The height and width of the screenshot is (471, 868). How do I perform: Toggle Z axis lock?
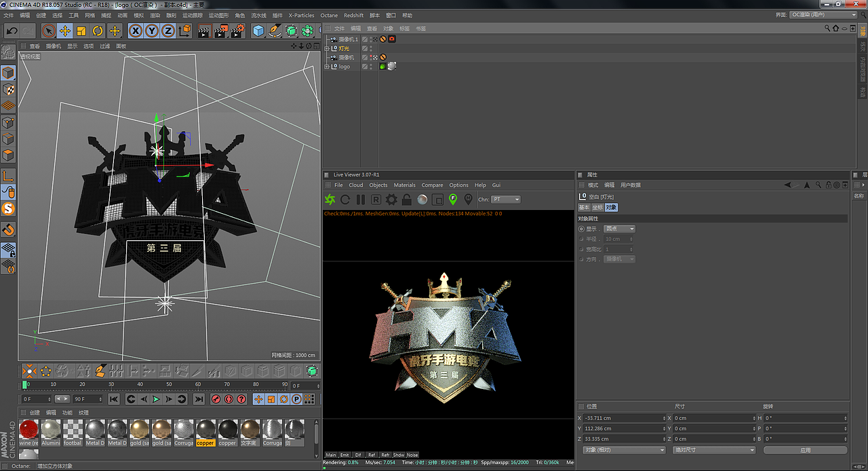click(x=167, y=31)
